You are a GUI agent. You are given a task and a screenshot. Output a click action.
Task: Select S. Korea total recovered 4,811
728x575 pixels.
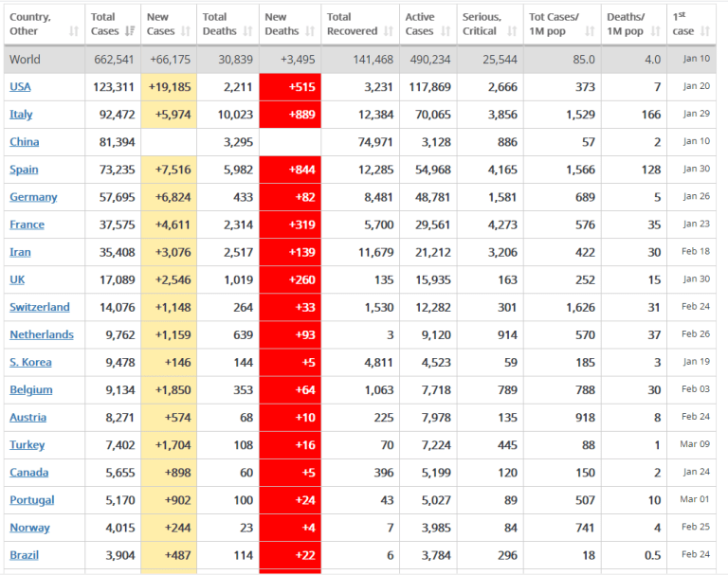(x=378, y=362)
